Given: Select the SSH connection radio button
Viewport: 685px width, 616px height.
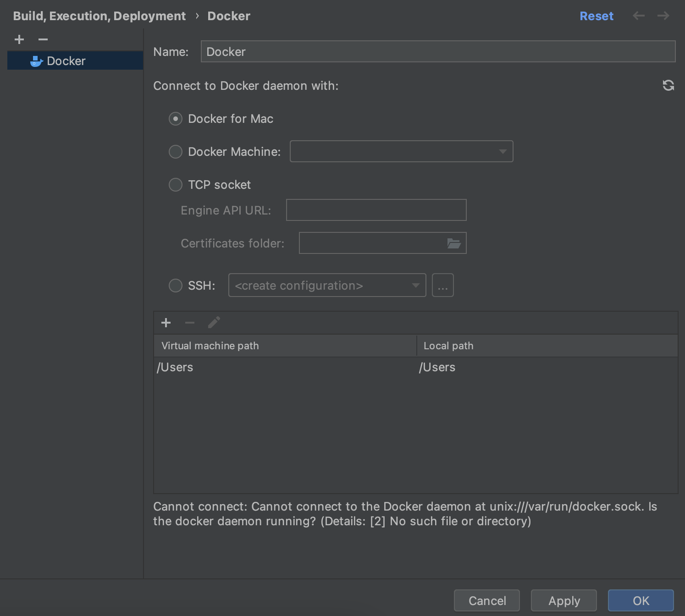Looking at the screenshot, I should 176,286.
